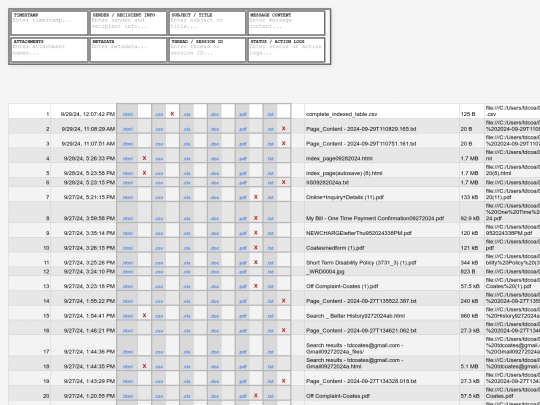540x405 pixels.
Task: Open the .txt link in row 19
Action: pyautogui.click(x=270, y=382)
